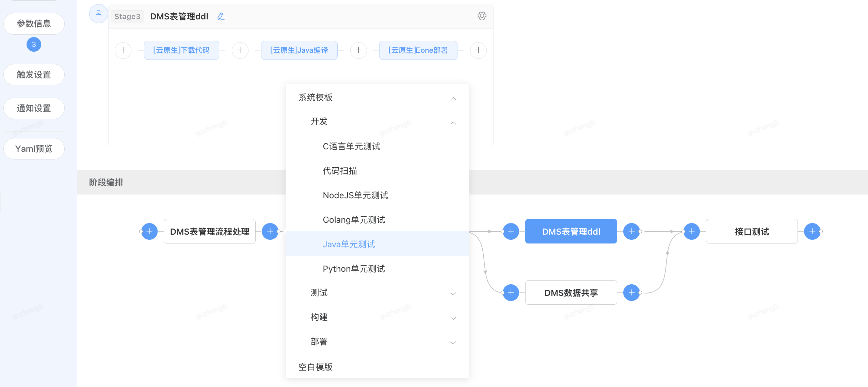This screenshot has width=868, height=387.
Task: Open 参数信息 panel
Action: tap(34, 24)
